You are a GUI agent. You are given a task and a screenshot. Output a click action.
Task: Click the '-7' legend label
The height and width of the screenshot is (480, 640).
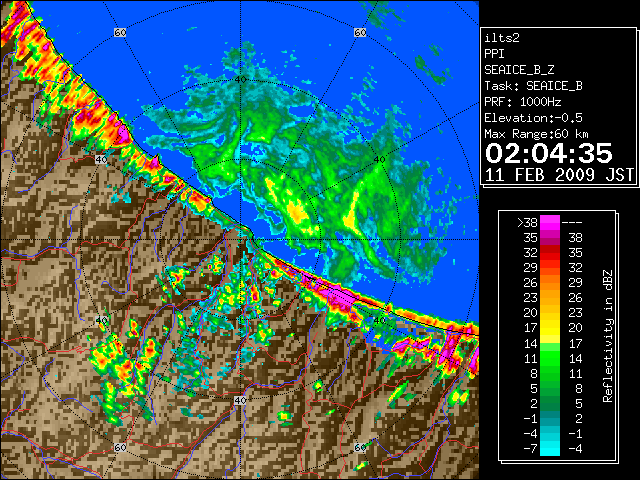530,449
